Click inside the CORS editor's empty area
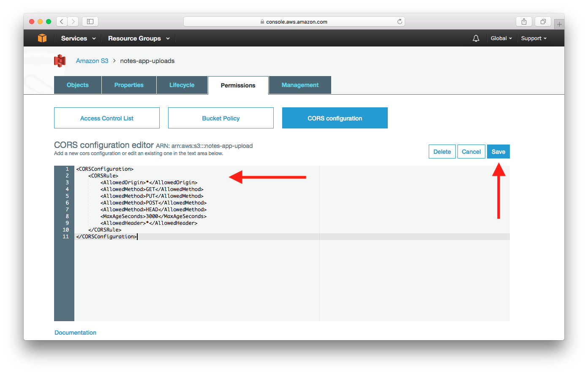Image resolution: width=588 pixels, height=374 pixels. [x=292, y=280]
